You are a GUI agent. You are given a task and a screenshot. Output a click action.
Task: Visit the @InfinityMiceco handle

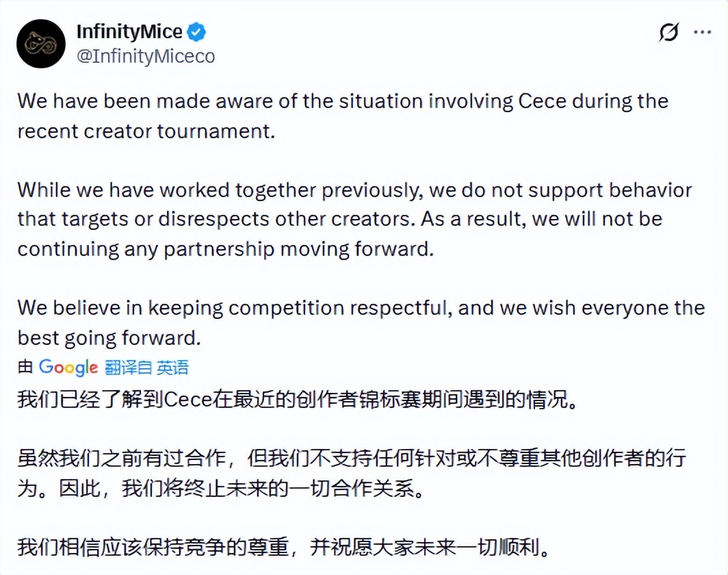coord(146,56)
